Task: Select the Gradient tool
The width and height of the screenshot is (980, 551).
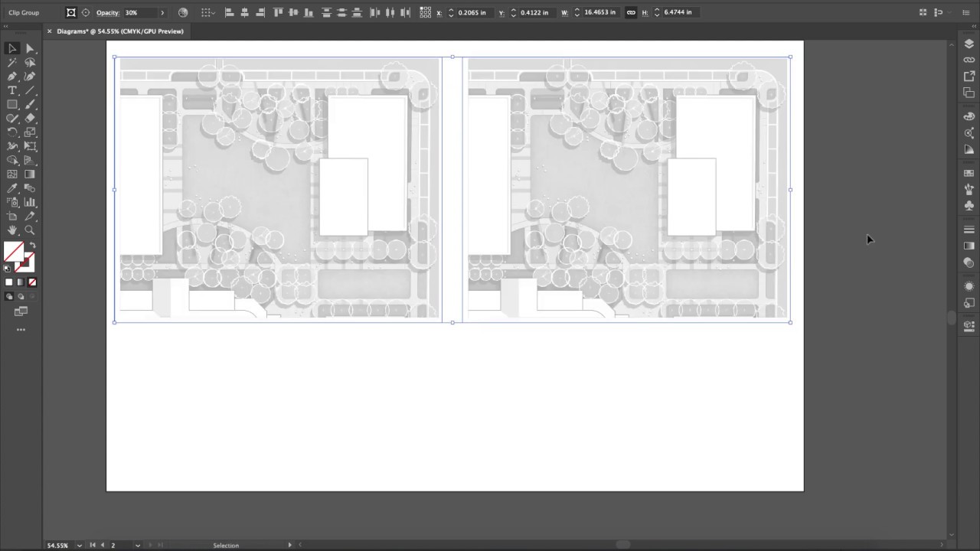Action: click(30, 174)
